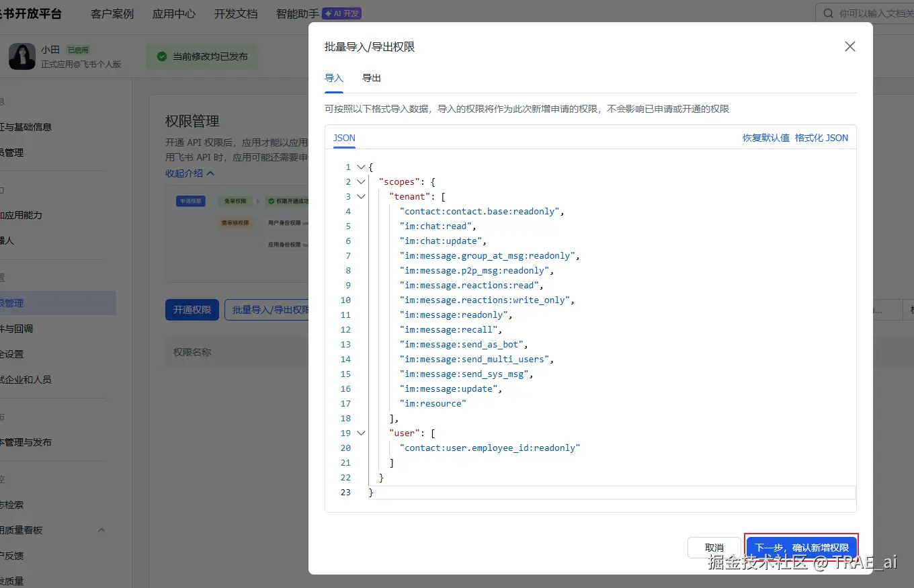Open 测试企业和人员 in the sidebar

(26, 380)
